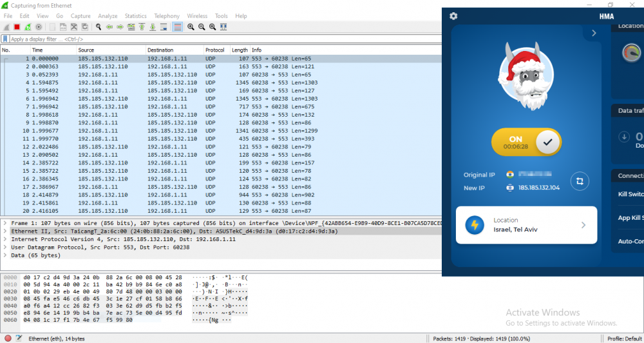The width and height of the screenshot is (644, 343).
Task: Expand the Internet Protocol Version 4 row
Action: pyautogui.click(x=5, y=239)
